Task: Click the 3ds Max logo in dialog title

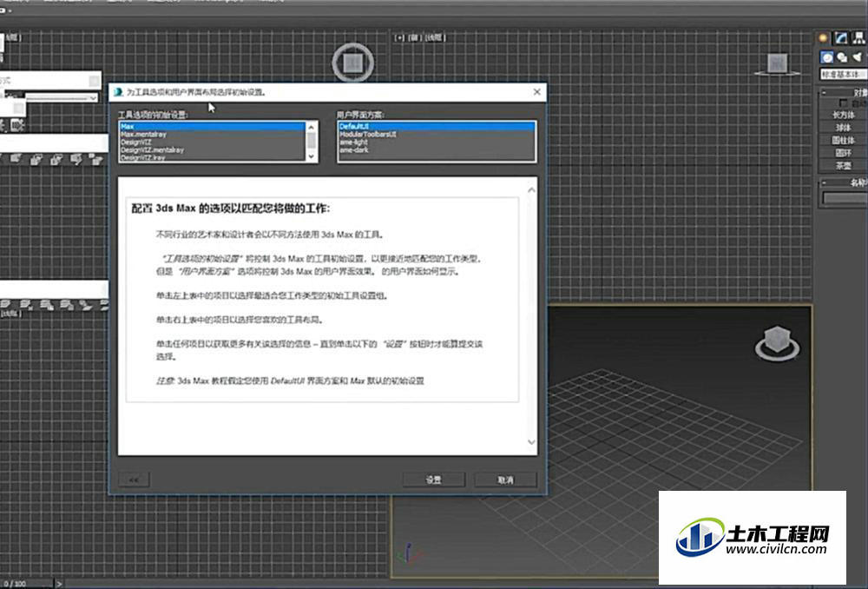Action: click(118, 92)
